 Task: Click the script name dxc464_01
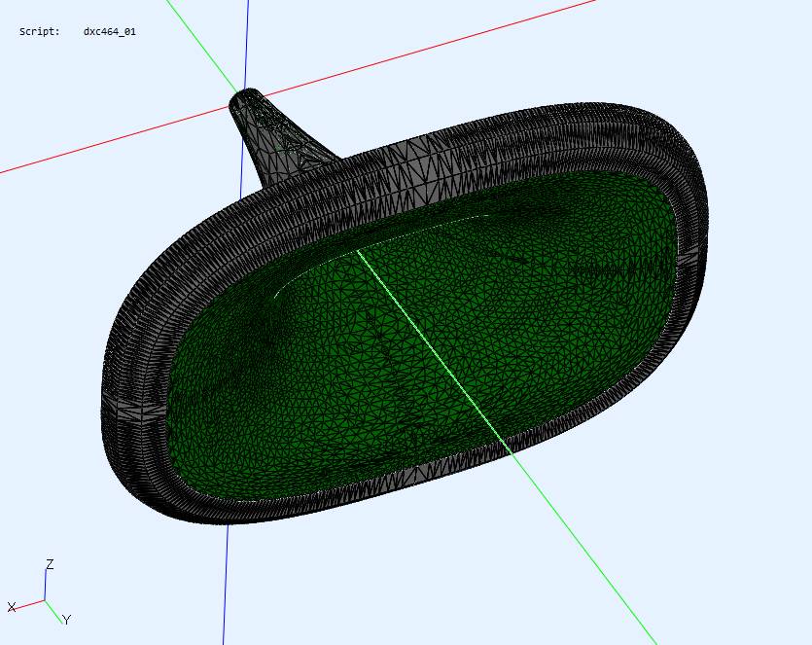click(x=109, y=31)
